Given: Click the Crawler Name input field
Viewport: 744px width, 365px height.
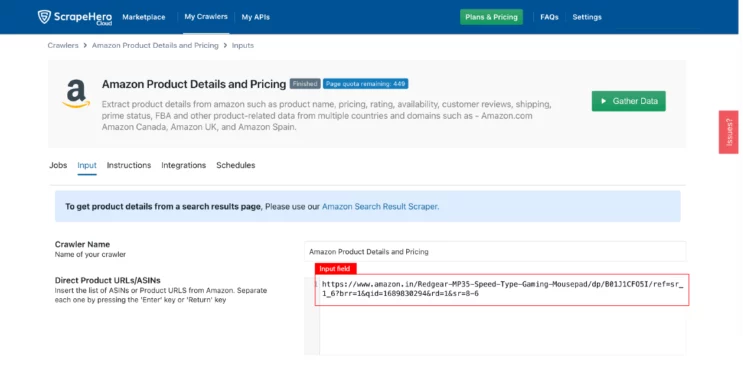Looking at the screenshot, I should click(495, 252).
